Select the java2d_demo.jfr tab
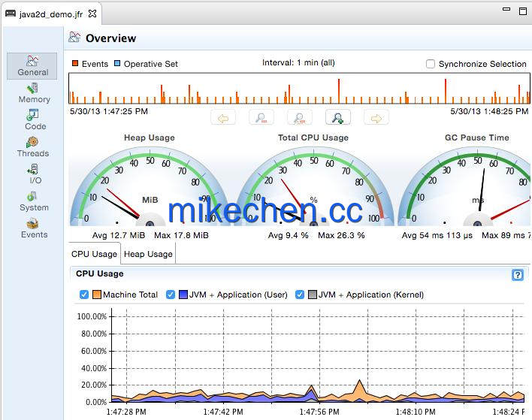This screenshot has height=420, width=532. pyautogui.click(x=51, y=14)
